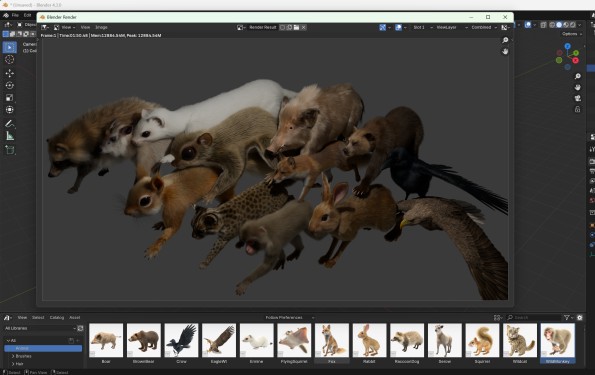Toggle camera view icon in 3D viewport
Image resolution: width=595 pixels, height=375 pixels.
coord(578,98)
